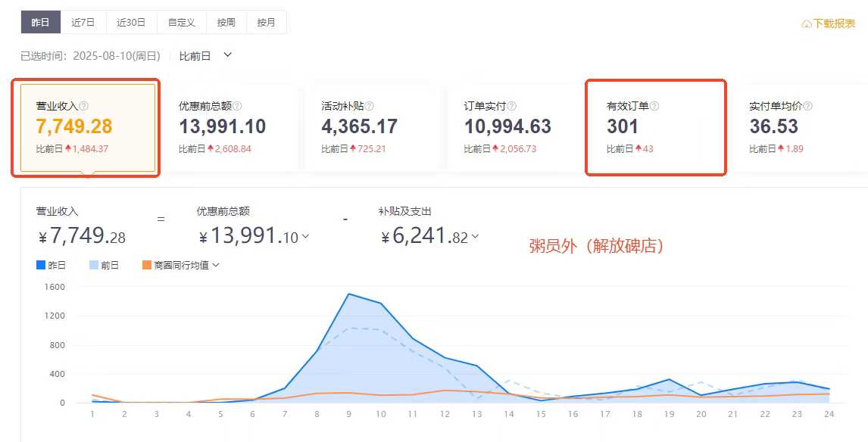Click the 比前日 2,608.84 change value
The image size is (868, 442).
click(215, 149)
